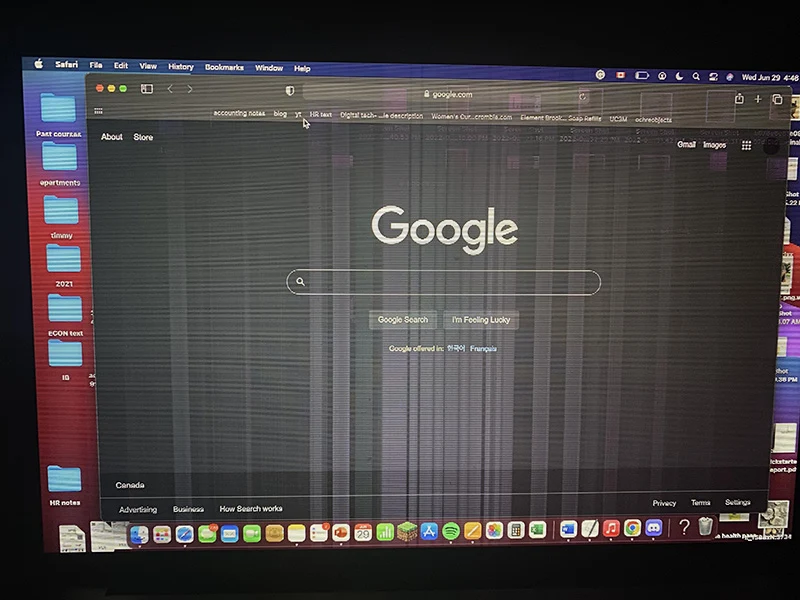Expand the Settings footer menu
Screen dimensions: 800x600
738,502
